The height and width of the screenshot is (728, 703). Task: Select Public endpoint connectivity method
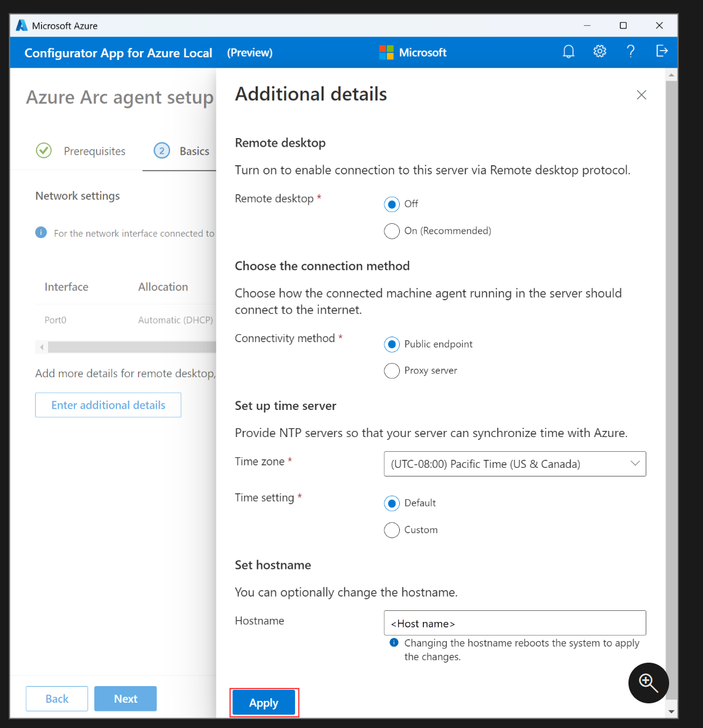point(392,344)
